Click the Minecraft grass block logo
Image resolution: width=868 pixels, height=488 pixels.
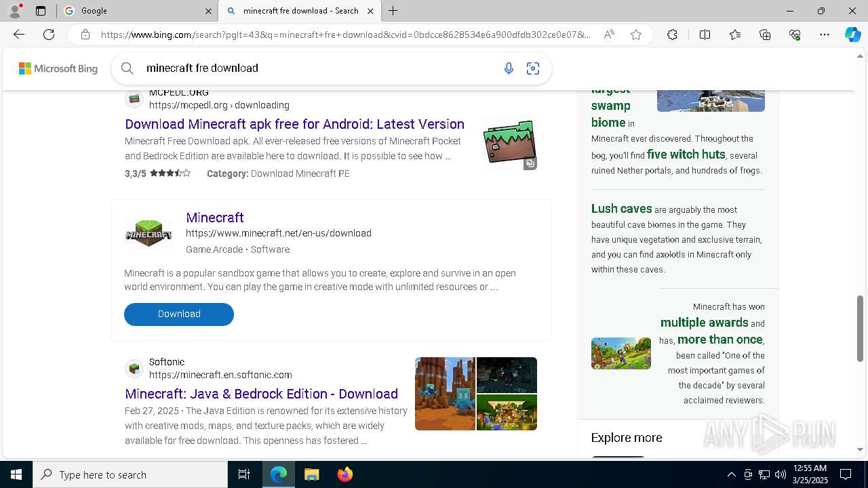point(149,234)
